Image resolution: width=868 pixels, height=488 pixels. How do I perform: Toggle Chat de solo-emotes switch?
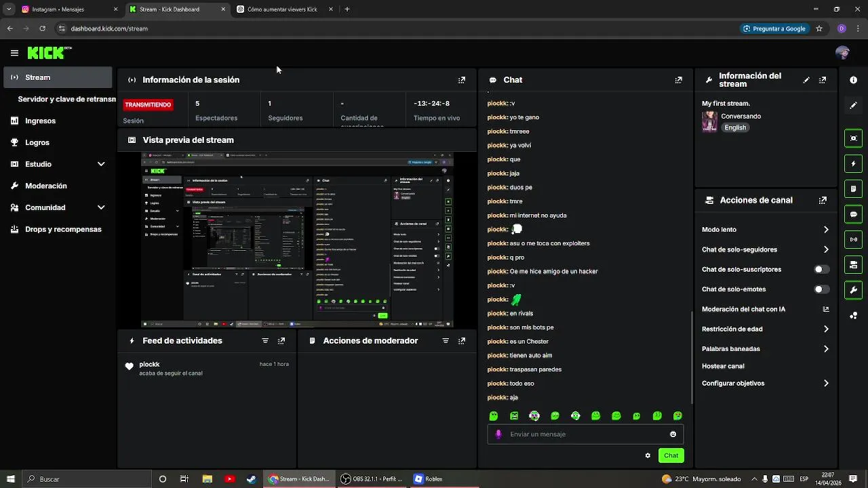tap(821, 289)
